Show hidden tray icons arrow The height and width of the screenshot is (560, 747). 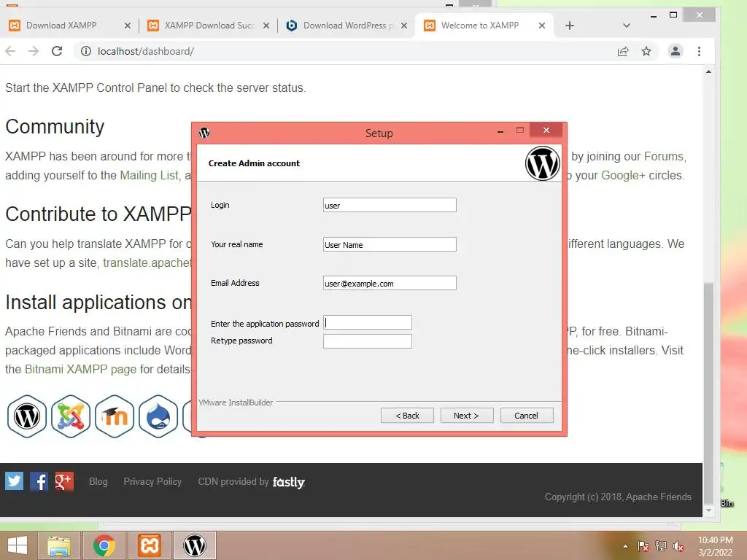coord(625,546)
